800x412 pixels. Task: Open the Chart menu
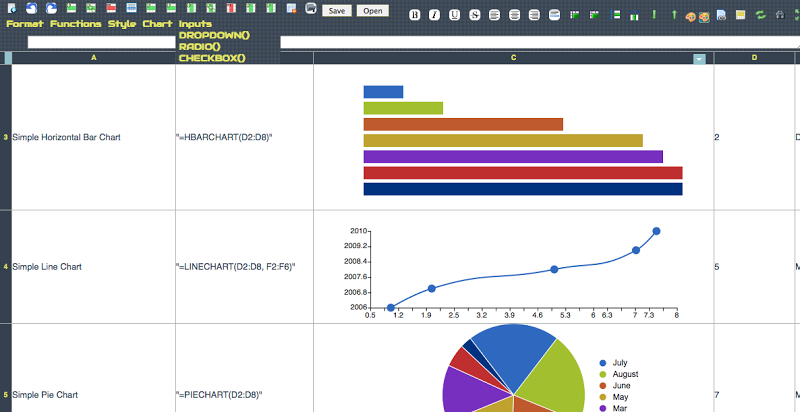click(157, 23)
